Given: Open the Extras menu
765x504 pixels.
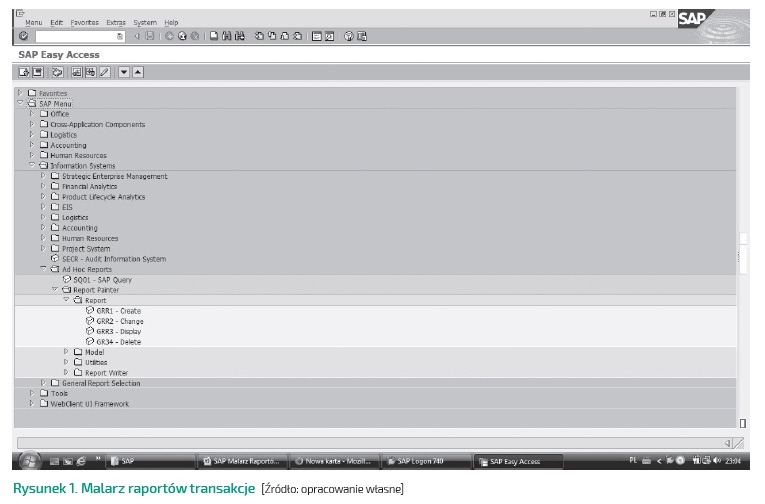Looking at the screenshot, I should coord(116,22).
